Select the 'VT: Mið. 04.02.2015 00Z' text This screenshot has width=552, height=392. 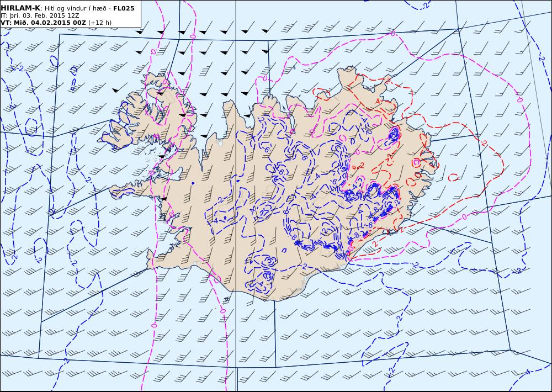[x=43, y=23]
